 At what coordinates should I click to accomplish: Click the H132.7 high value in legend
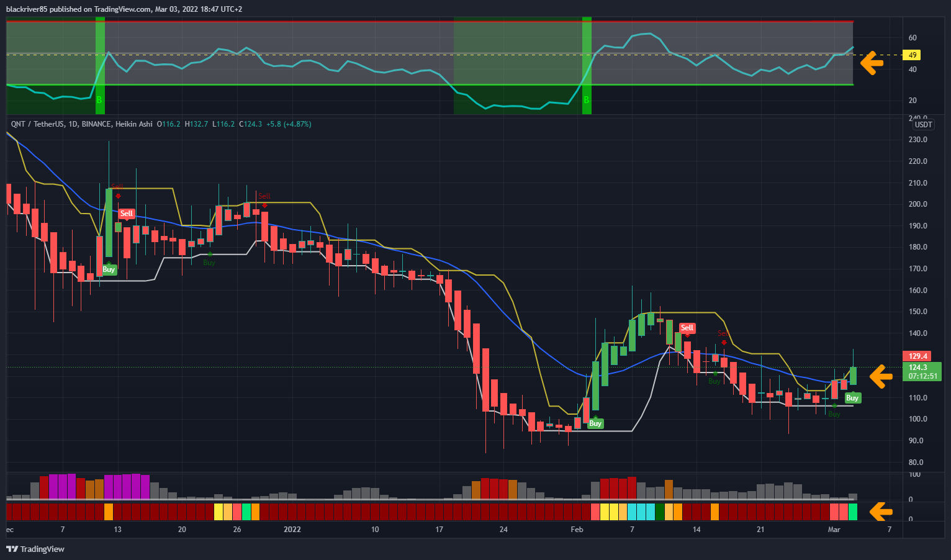click(197, 124)
